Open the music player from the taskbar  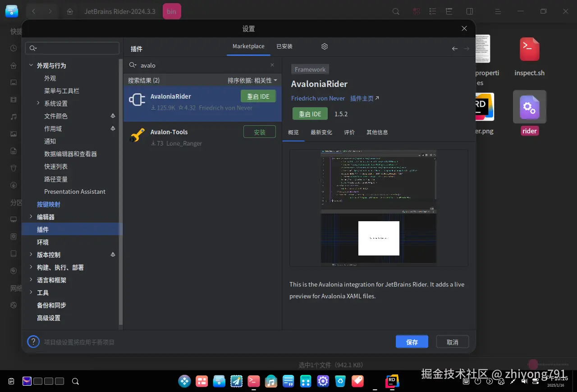coord(271,381)
